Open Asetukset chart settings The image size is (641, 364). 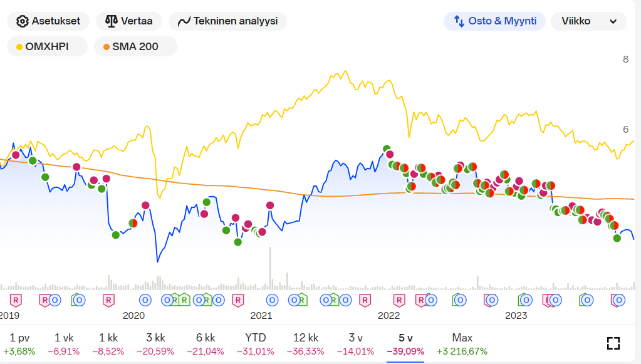click(48, 21)
